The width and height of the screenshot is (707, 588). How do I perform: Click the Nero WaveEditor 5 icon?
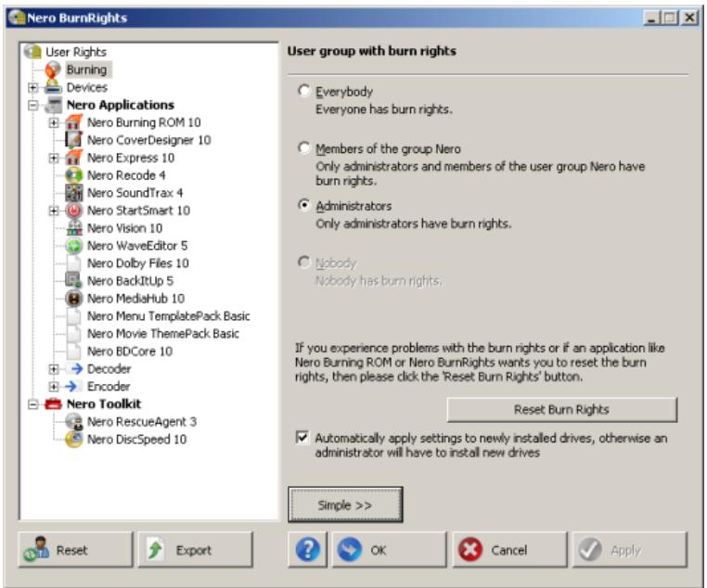pyautogui.click(x=73, y=246)
